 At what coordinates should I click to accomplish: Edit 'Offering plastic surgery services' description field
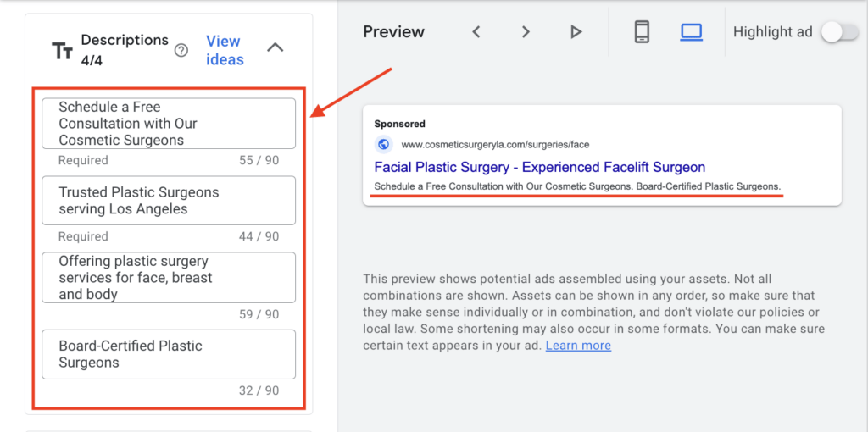coord(169,277)
